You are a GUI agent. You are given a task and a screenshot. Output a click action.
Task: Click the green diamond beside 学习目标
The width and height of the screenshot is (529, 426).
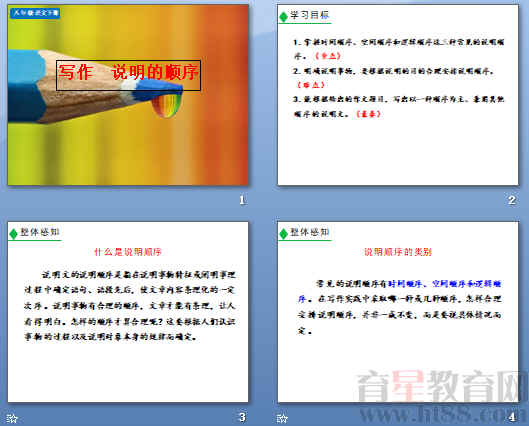pyautogui.click(x=284, y=16)
